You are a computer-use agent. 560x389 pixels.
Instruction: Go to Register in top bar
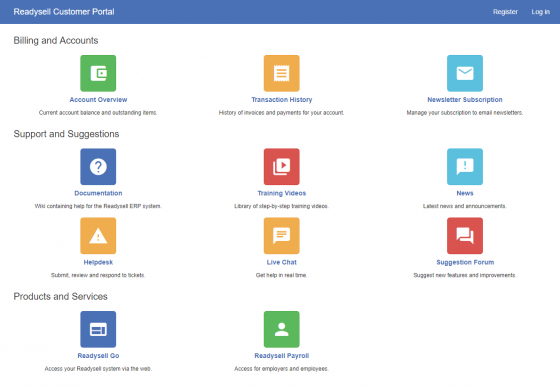pos(505,12)
